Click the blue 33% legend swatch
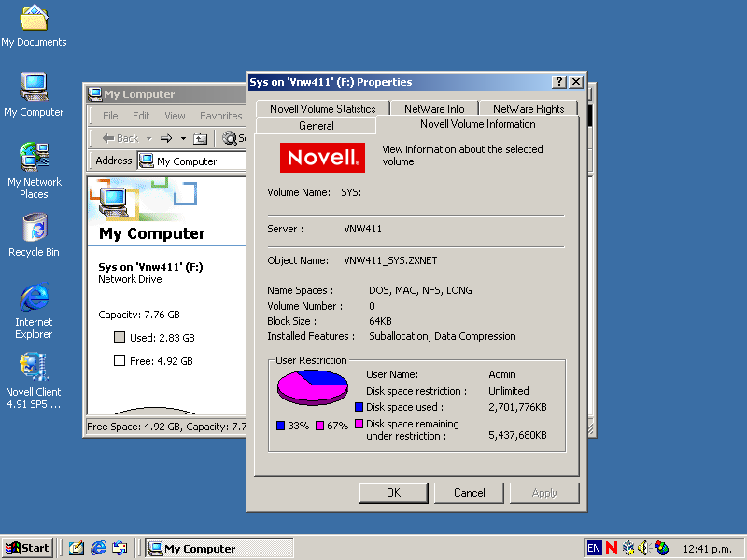Screen dimensions: 747x560 tap(281, 426)
